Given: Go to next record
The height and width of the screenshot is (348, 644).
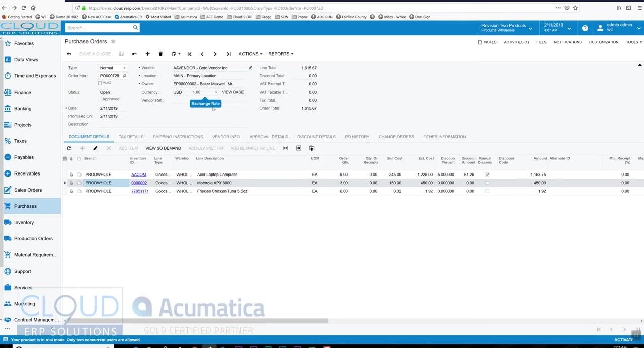Looking at the screenshot, I should coord(215,54).
